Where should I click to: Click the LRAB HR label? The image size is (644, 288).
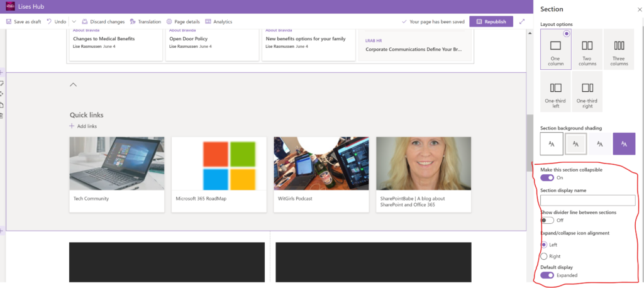pyautogui.click(x=374, y=41)
